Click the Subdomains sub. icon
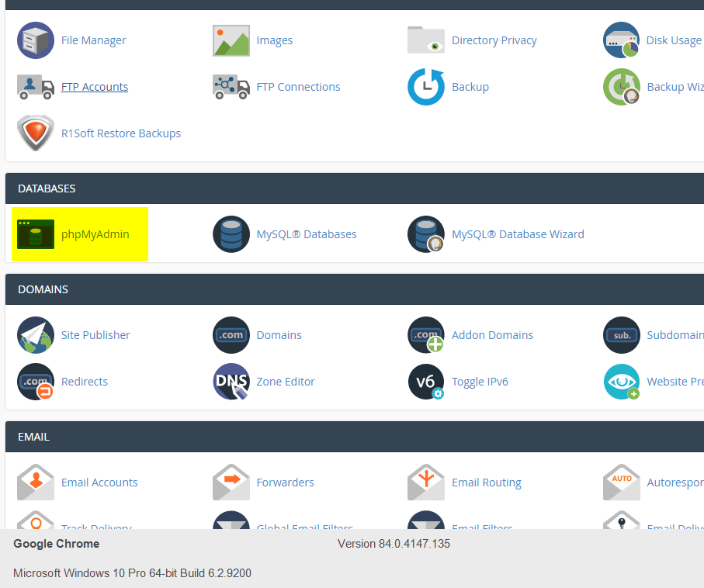Image resolution: width=704 pixels, height=588 pixels. pos(622,335)
